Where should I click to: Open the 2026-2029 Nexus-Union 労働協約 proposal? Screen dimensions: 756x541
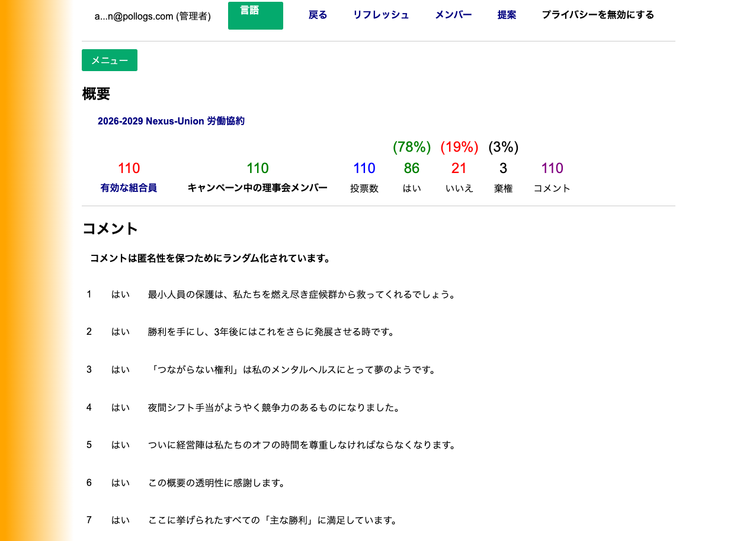coord(171,121)
